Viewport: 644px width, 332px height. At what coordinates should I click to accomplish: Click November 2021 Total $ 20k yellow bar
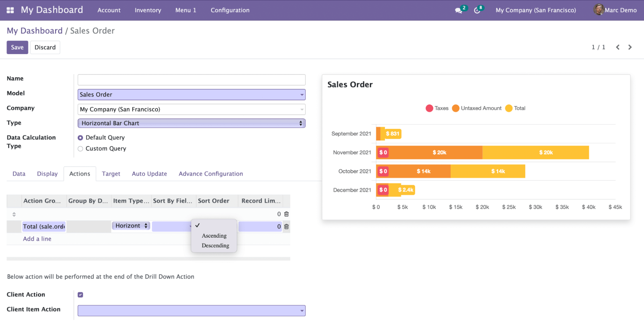tap(536, 153)
